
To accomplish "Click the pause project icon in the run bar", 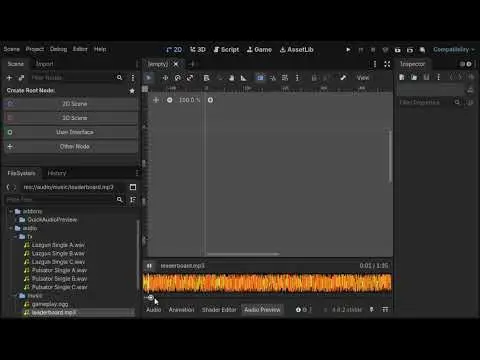I will [361, 50].
